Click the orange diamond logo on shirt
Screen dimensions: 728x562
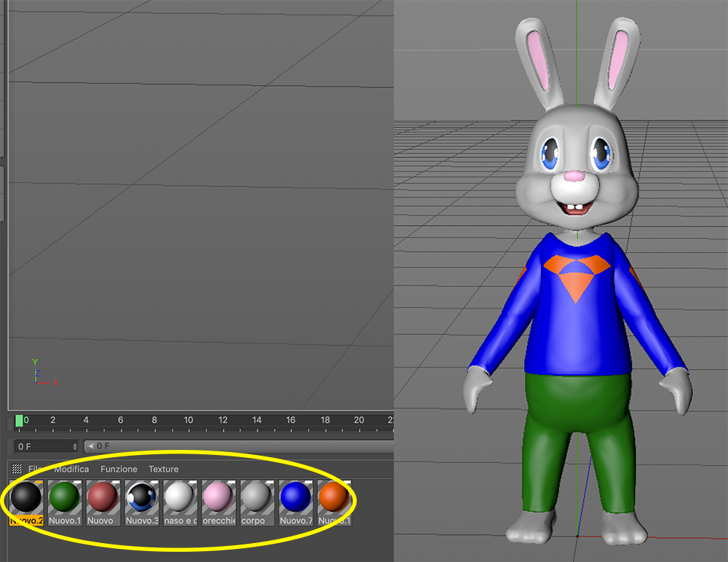(577, 278)
